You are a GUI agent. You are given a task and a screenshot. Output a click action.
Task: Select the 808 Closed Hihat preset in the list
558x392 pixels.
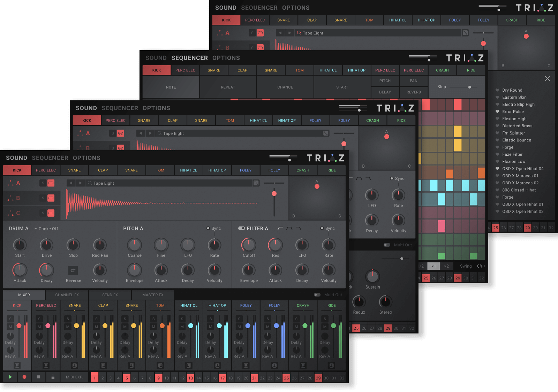click(x=519, y=190)
